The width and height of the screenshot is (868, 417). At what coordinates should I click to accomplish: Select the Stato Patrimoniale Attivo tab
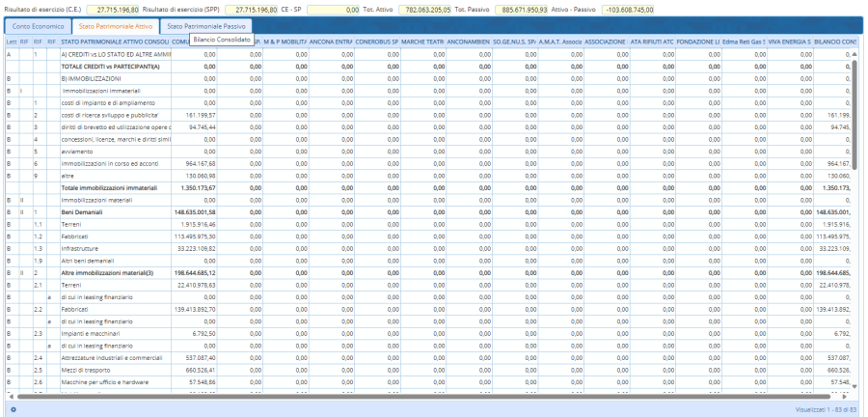(116, 26)
